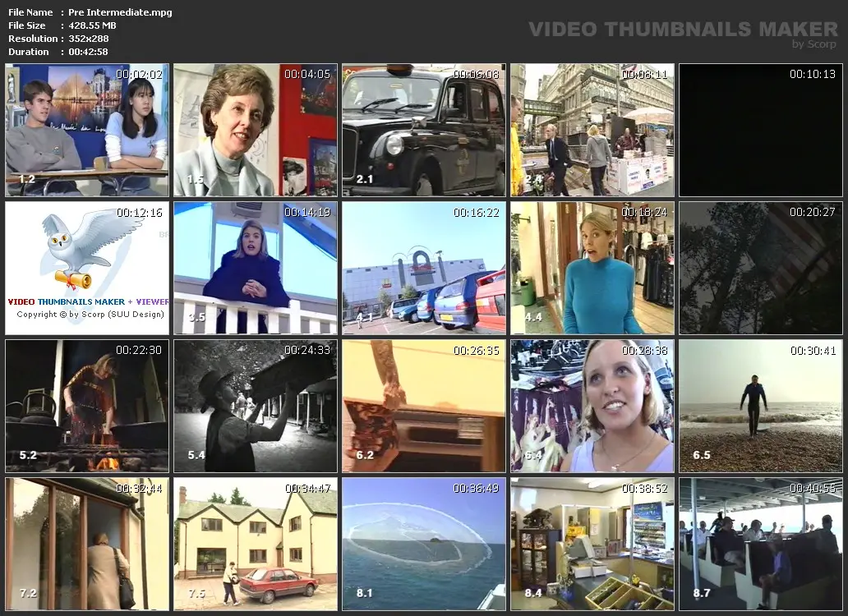The height and width of the screenshot is (616, 848).
Task: Select the thumbnail at 00:04:05
Action: (256, 130)
